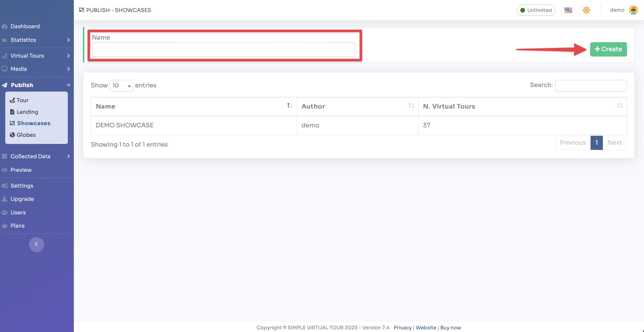Sort by N. Virtual Tours column arrows
Viewport: 644px width, 332px height.
point(620,106)
